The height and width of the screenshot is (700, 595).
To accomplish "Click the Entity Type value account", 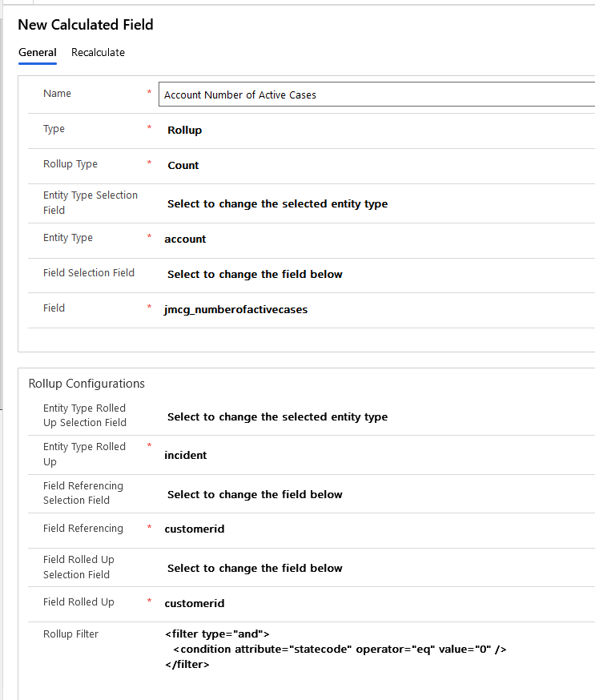I will [185, 239].
